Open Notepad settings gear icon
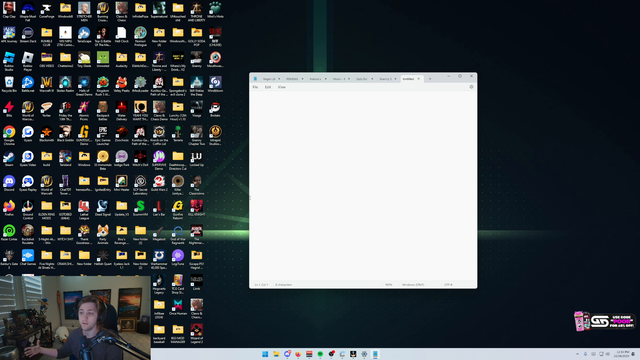 tap(471, 87)
